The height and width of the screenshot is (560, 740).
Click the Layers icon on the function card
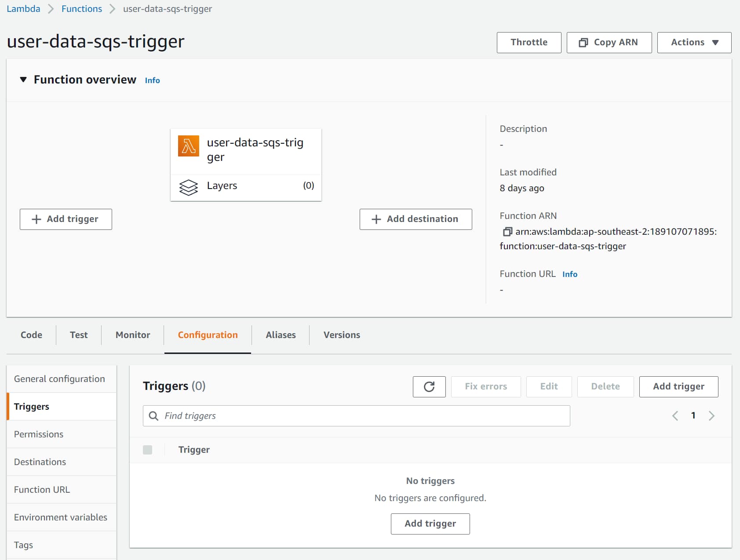(188, 188)
